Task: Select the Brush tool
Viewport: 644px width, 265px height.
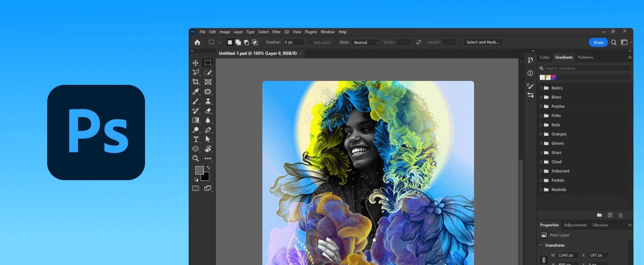Action: pyautogui.click(x=196, y=101)
